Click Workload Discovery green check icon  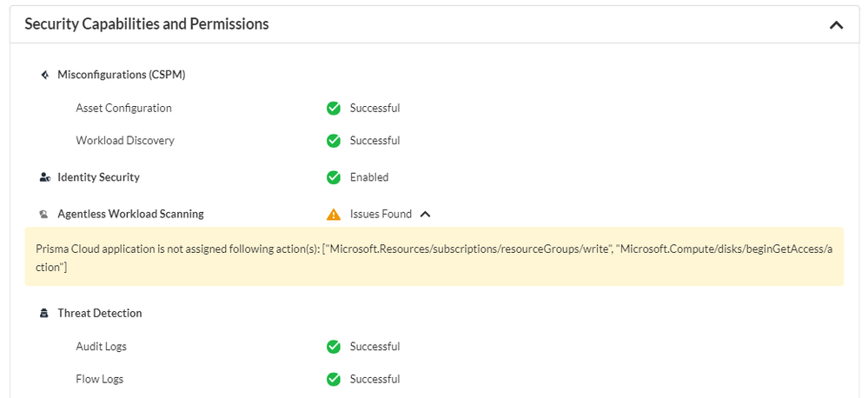(x=334, y=141)
